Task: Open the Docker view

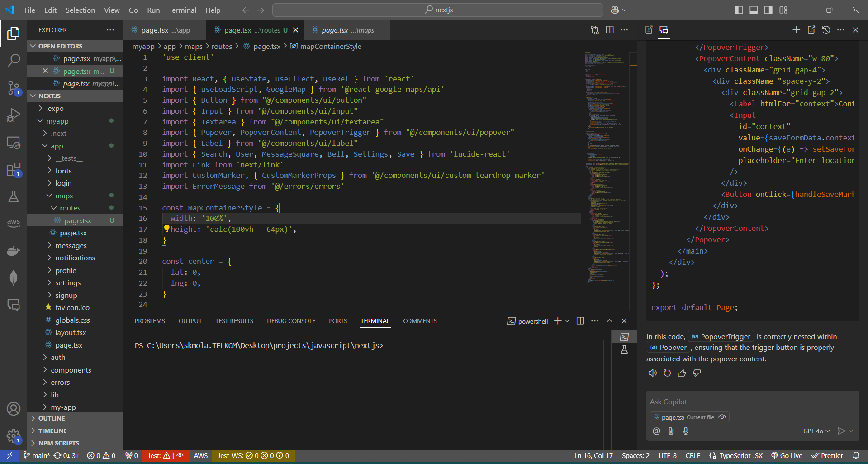Action: (x=14, y=250)
